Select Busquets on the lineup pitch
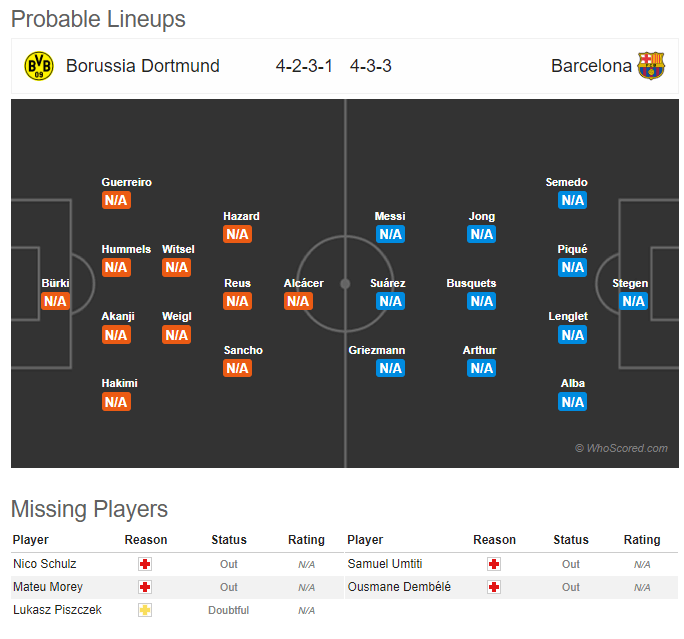The height and width of the screenshot is (639, 684). click(x=471, y=283)
